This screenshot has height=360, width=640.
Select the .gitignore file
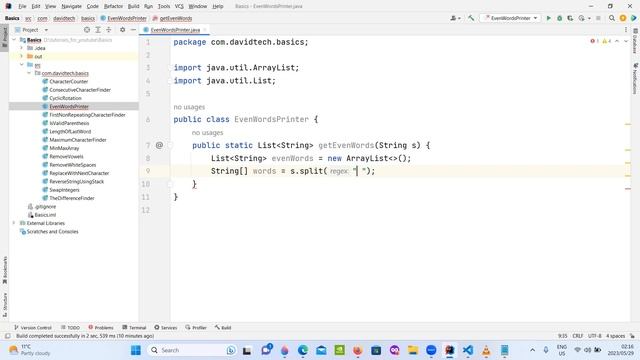pos(45,207)
